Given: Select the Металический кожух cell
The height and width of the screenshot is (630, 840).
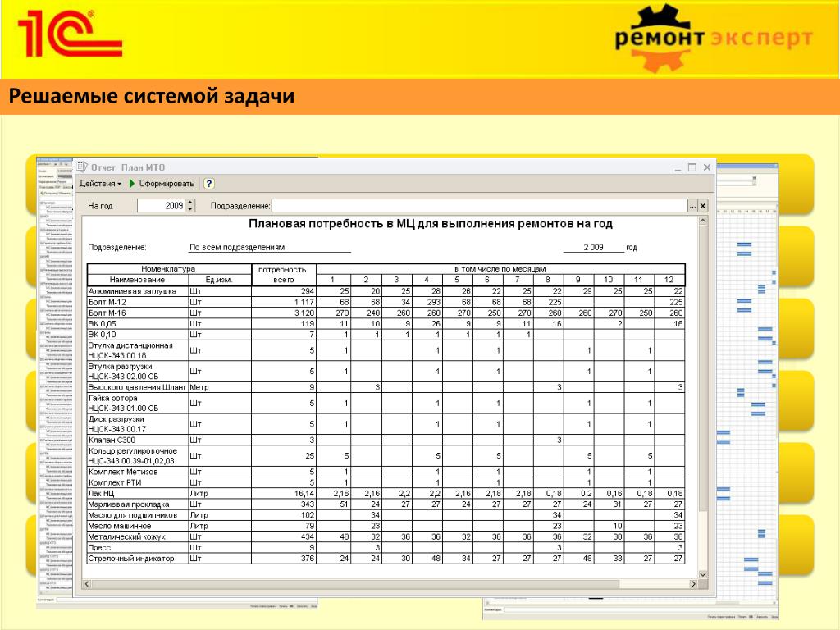Looking at the screenshot, I should pyautogui.click(x=138, y=536).
